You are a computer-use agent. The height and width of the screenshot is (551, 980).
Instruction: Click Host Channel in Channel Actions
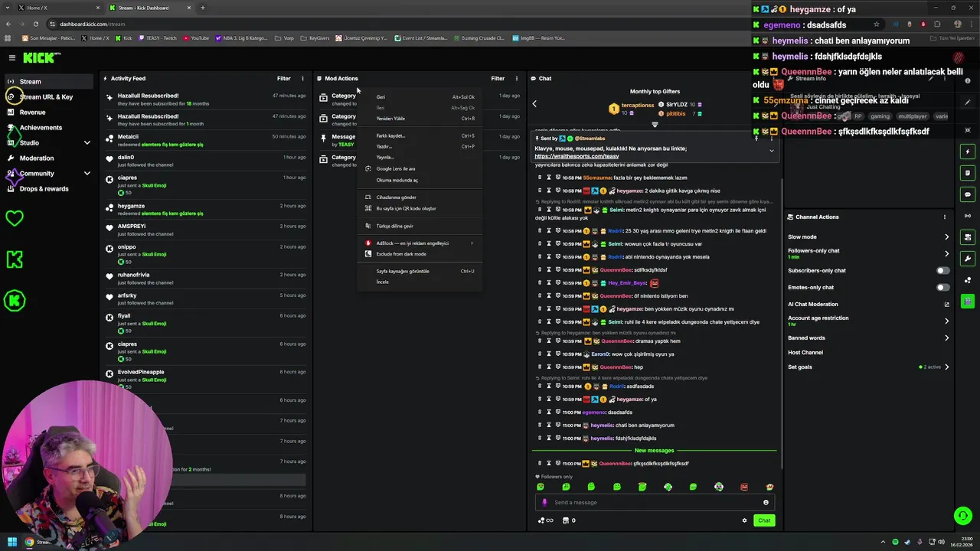pos(805,352)
